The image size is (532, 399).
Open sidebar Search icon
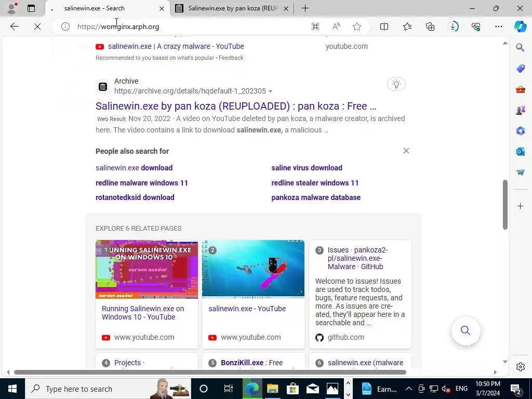tap(520, 47)
